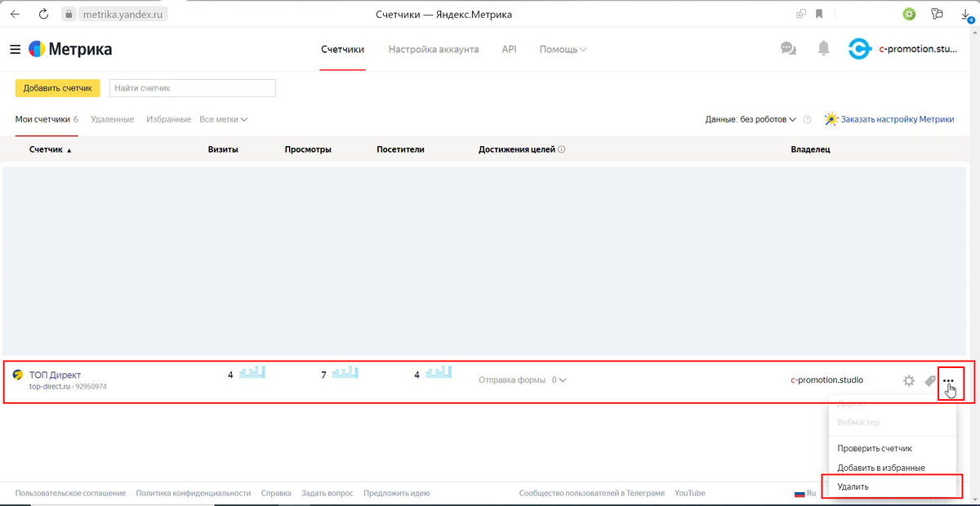The height and width of the screenshot is (506, 980).
Task: Click the visitors sparkline chart for ТОП Директ
Action: pos(439,373)
